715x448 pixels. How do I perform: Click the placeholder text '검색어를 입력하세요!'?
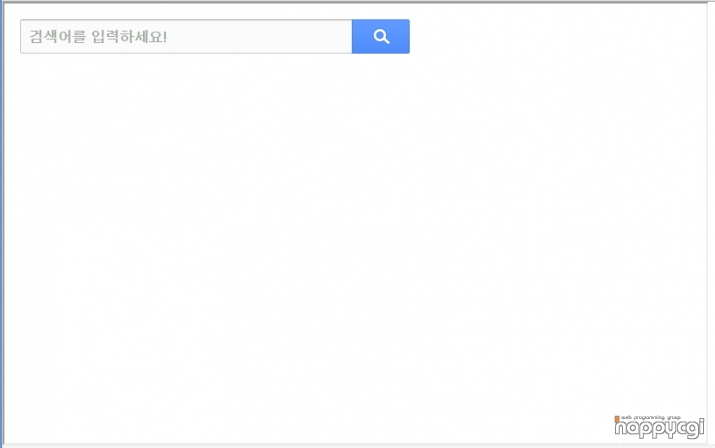tap(98, 36)
